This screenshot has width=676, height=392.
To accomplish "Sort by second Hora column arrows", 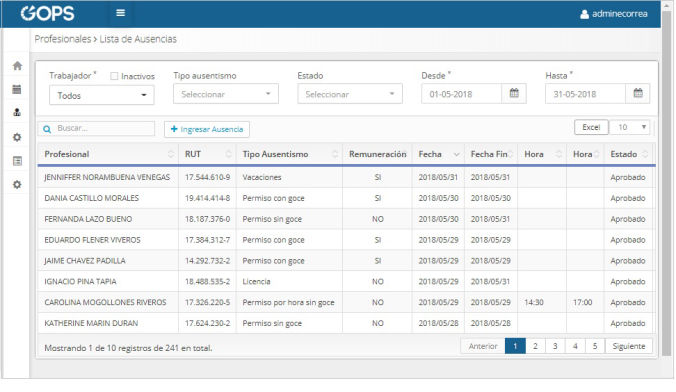I will (x=597, y=154).
